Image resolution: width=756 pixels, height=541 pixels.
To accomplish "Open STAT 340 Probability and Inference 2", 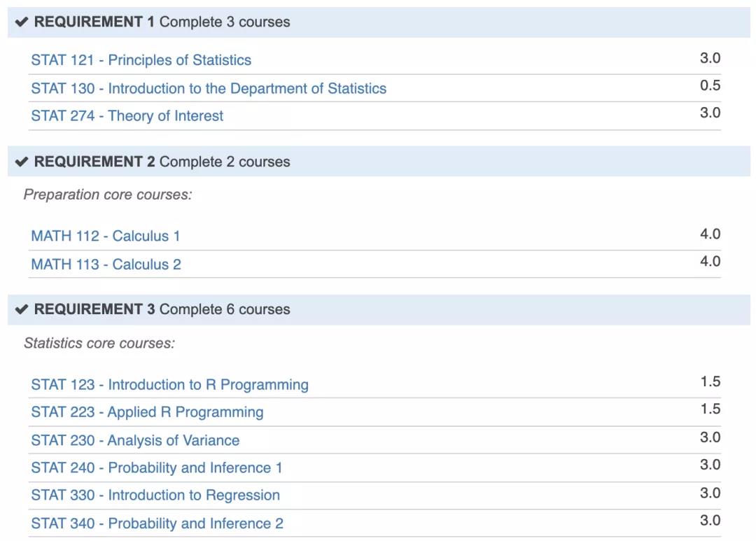I will 157,524.
